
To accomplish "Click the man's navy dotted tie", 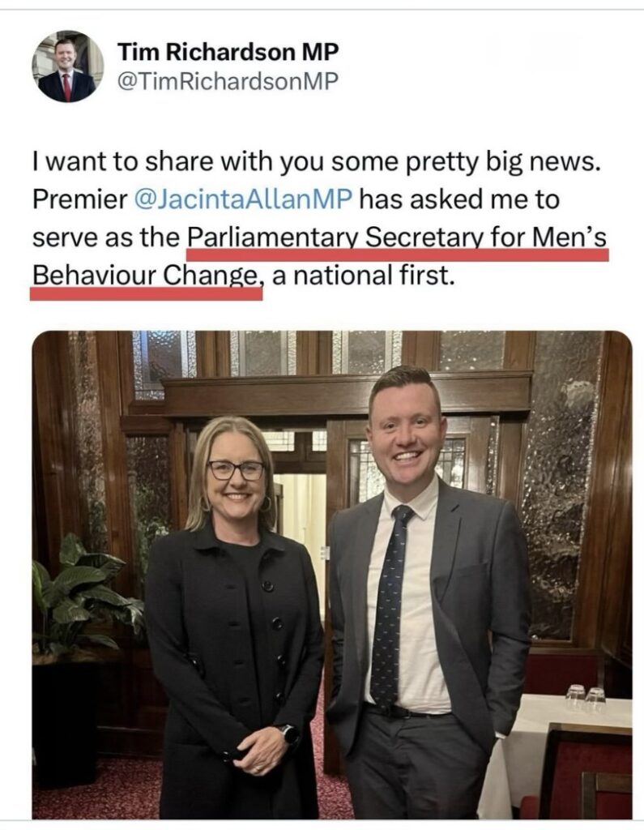I will point(390,603).
